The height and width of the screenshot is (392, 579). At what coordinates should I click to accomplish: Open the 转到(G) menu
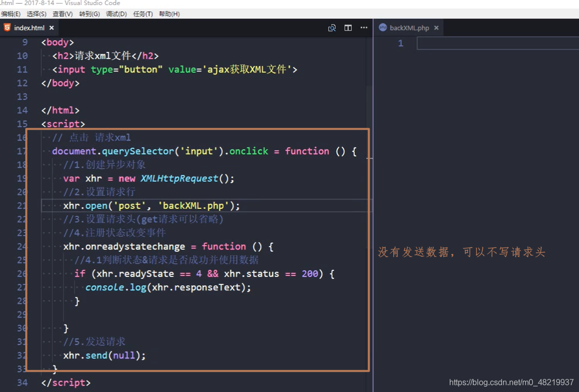90,14
